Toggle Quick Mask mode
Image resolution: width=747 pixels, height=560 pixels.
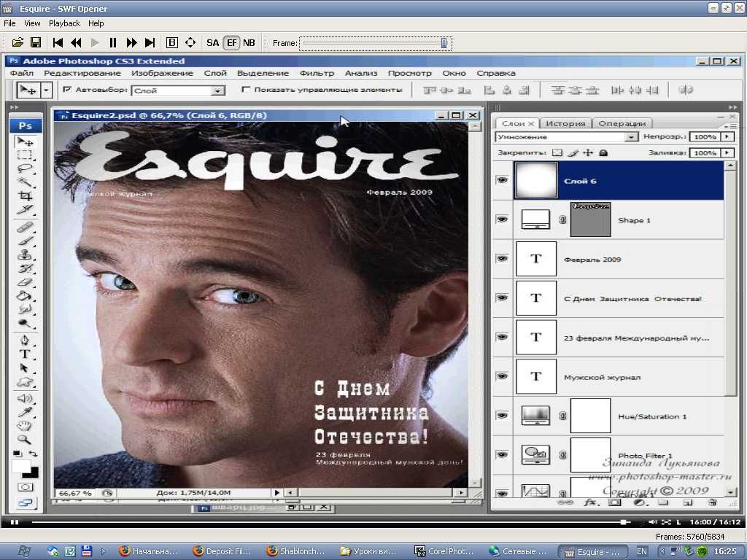(25, 487)
